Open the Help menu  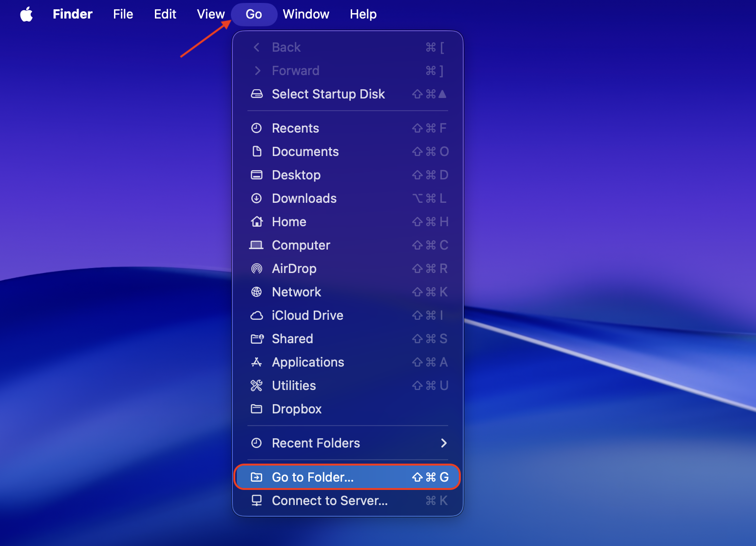click(x=363, y=14)
